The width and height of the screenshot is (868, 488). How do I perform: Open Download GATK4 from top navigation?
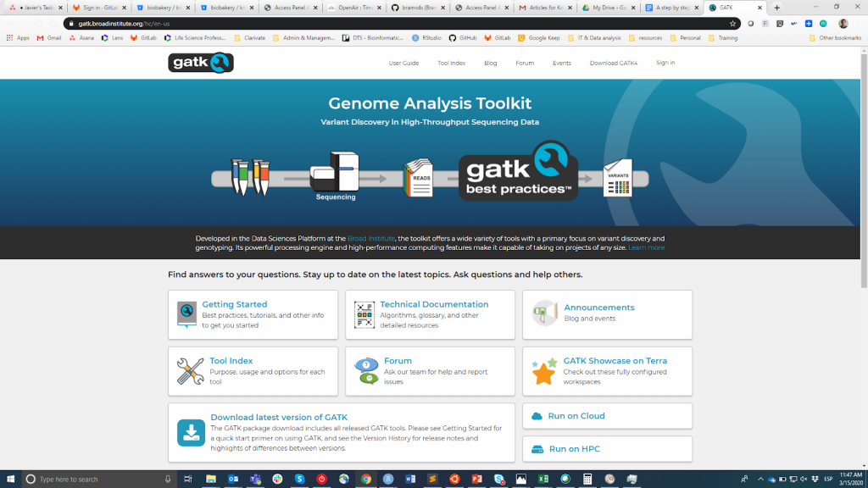[614, 63]
